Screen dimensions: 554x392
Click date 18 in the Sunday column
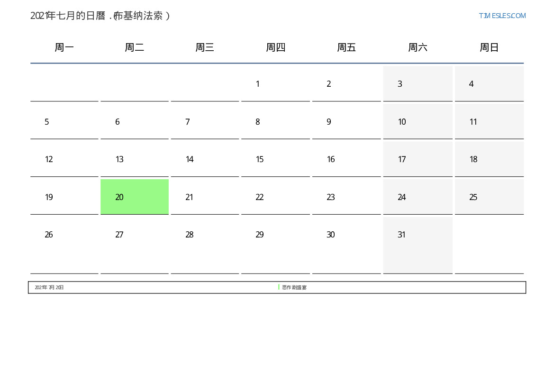(473, 159)
